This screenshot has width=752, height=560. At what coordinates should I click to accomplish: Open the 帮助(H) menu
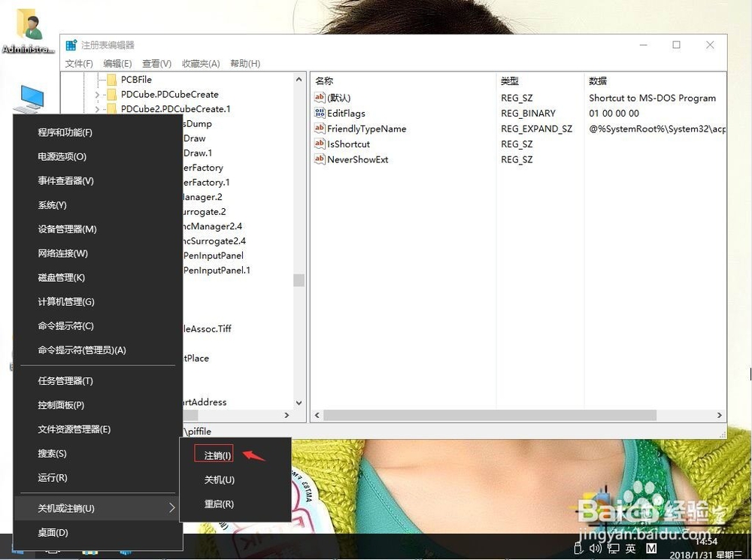point(245,63)
